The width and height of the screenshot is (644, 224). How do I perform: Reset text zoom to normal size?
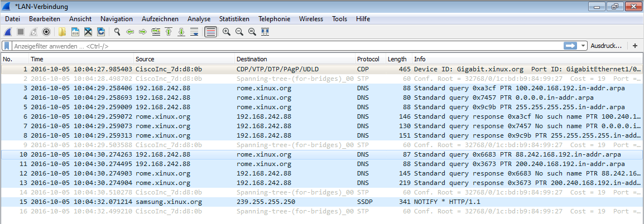click(252, 32)
